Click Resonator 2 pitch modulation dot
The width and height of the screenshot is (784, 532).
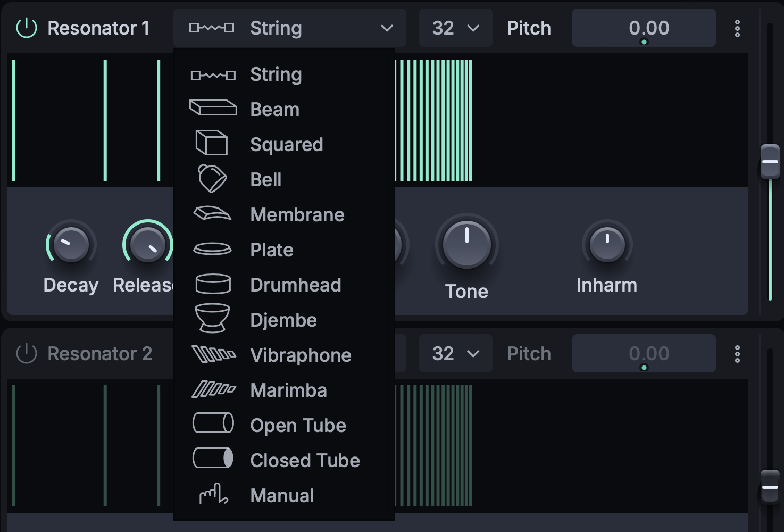point(644,368)
